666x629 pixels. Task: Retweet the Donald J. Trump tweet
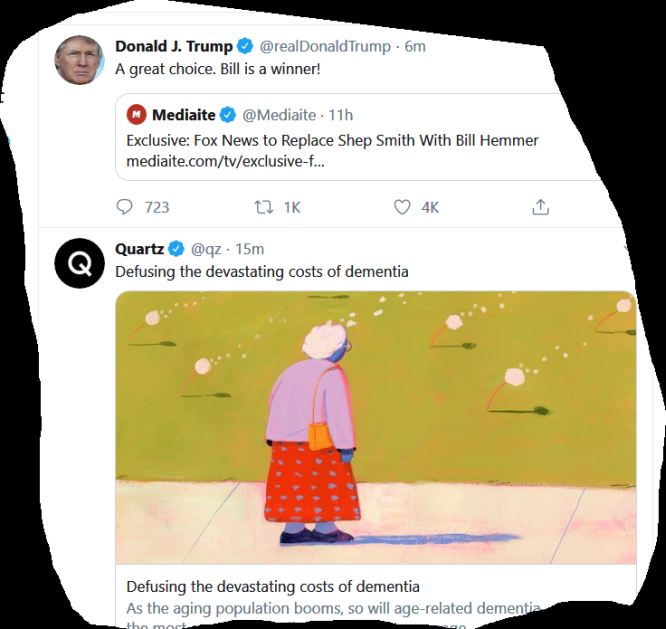tap(263, 207)
